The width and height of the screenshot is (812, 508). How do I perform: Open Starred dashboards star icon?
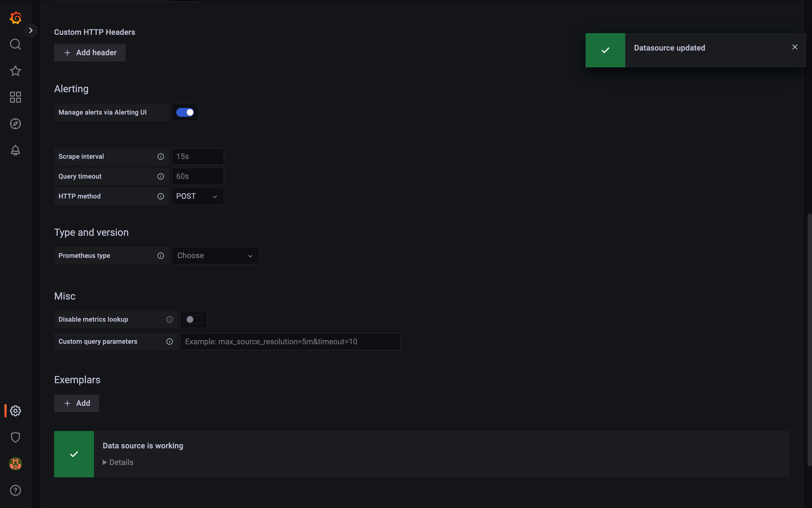(x=15, y=71)
